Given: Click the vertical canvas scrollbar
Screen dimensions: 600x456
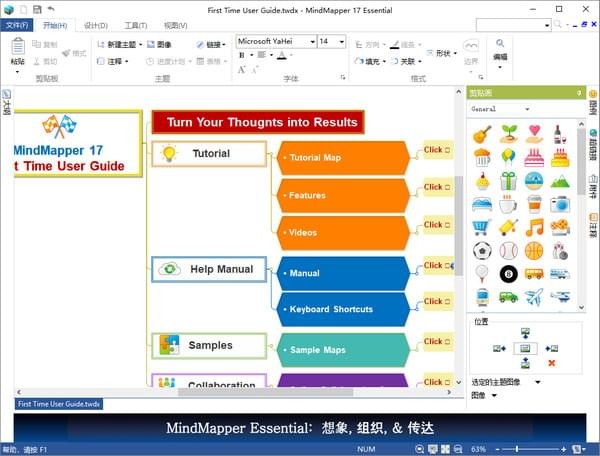Looking at the screenshot, I should (x=458, y=226).
